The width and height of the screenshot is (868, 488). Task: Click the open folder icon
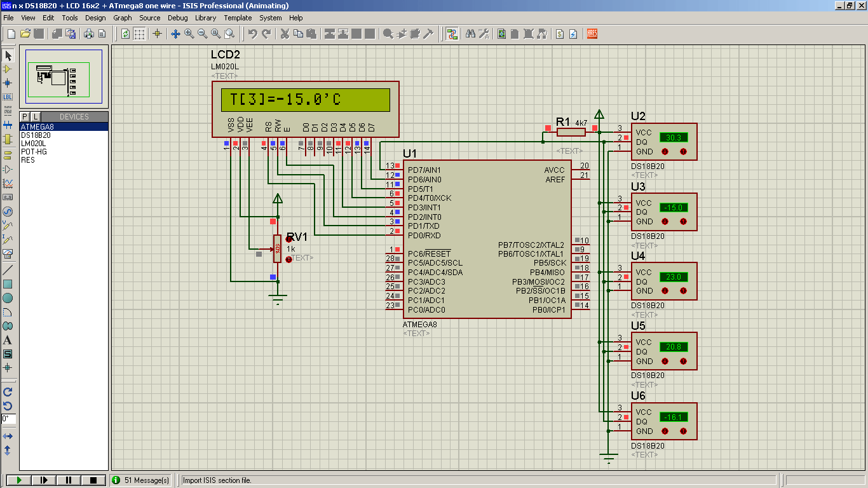click(x=25, y=34)
